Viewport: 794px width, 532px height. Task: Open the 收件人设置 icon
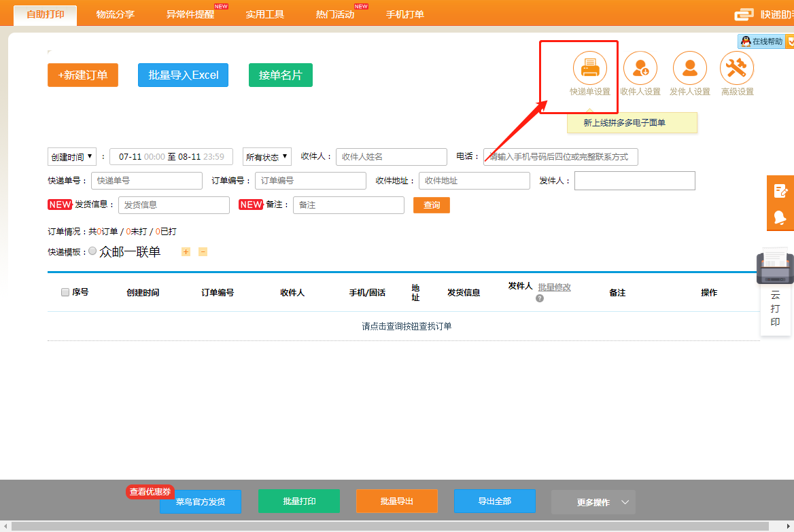(640, 69)
